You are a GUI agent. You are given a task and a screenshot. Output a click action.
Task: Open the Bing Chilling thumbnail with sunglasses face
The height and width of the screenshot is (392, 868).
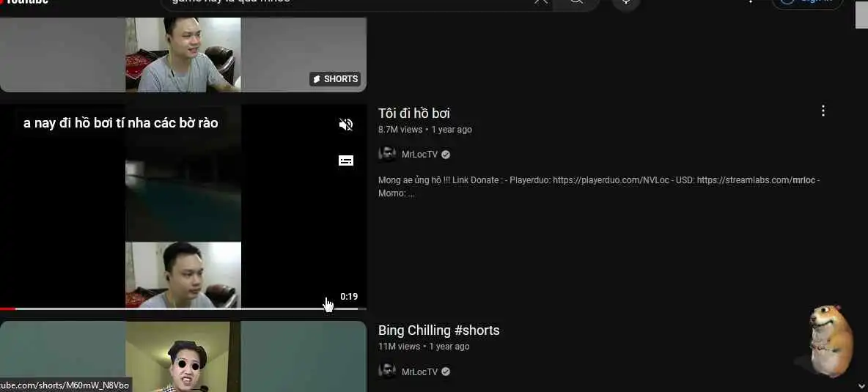point(183,357)
